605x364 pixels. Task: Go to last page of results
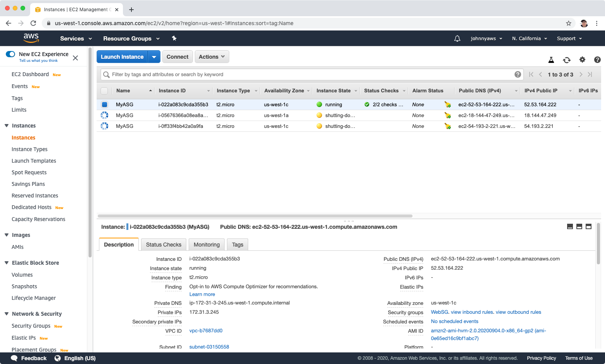tap(590, 75)
